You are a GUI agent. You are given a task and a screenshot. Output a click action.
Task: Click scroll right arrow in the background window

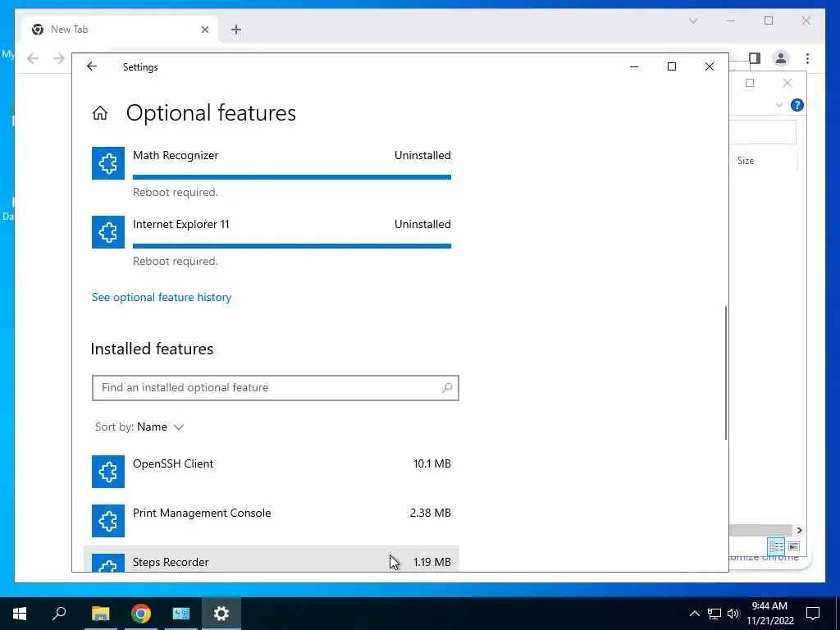pos(799,531)
